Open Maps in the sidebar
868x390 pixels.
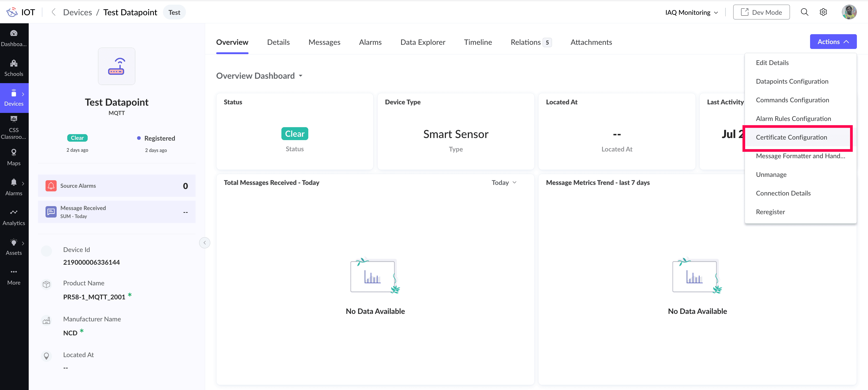(14, 157)
